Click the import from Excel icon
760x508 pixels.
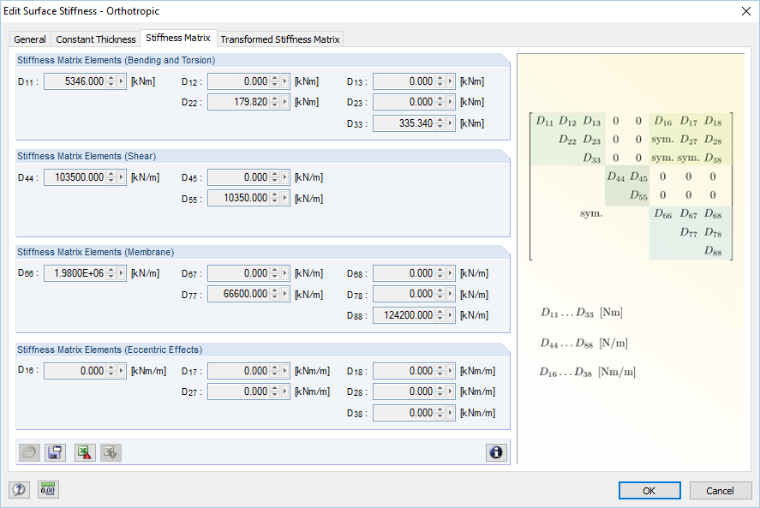(111, 453)
